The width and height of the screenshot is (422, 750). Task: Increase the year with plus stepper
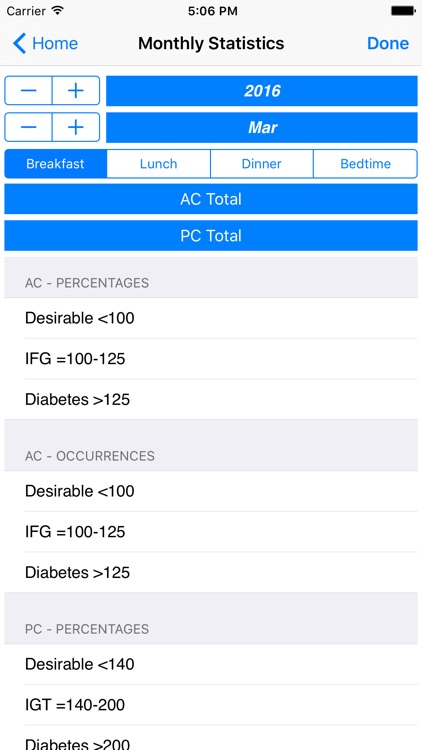76,90
